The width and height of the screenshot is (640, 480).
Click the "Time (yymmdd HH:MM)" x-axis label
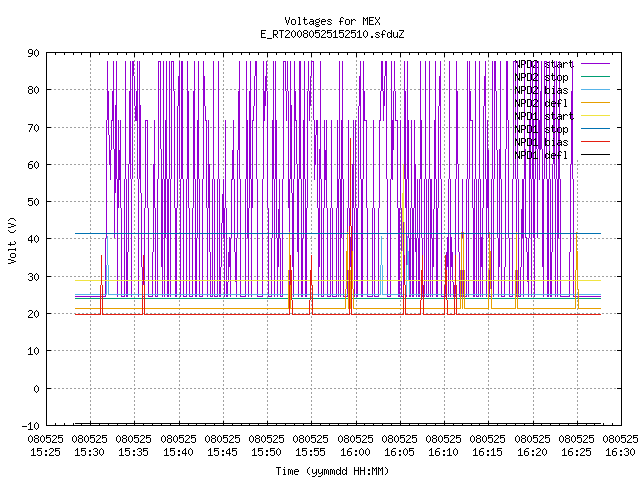coord(332,471)
